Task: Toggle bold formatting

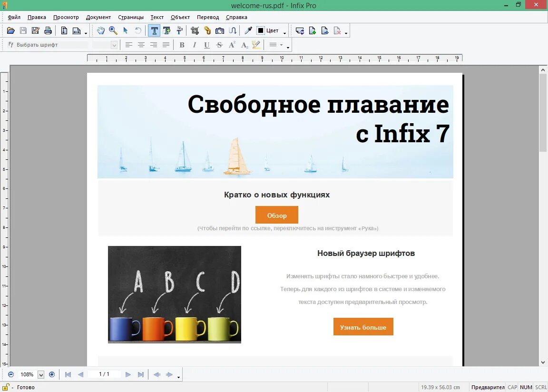Action: (181, 45)
